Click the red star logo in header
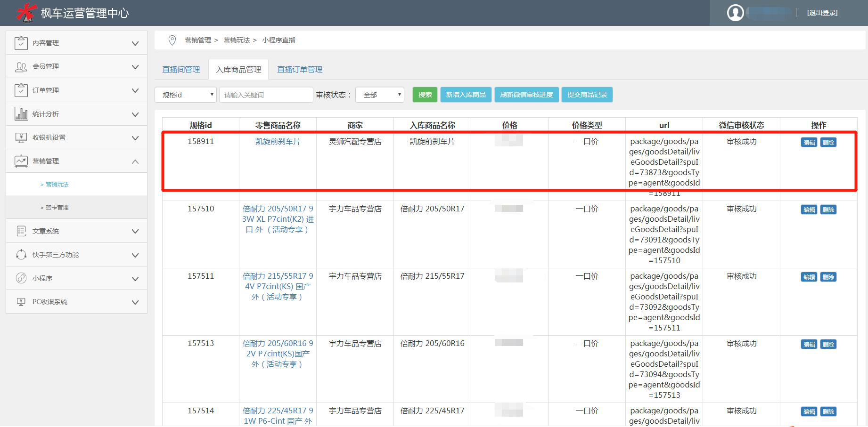The image size is (868, 427). point(26,12)
